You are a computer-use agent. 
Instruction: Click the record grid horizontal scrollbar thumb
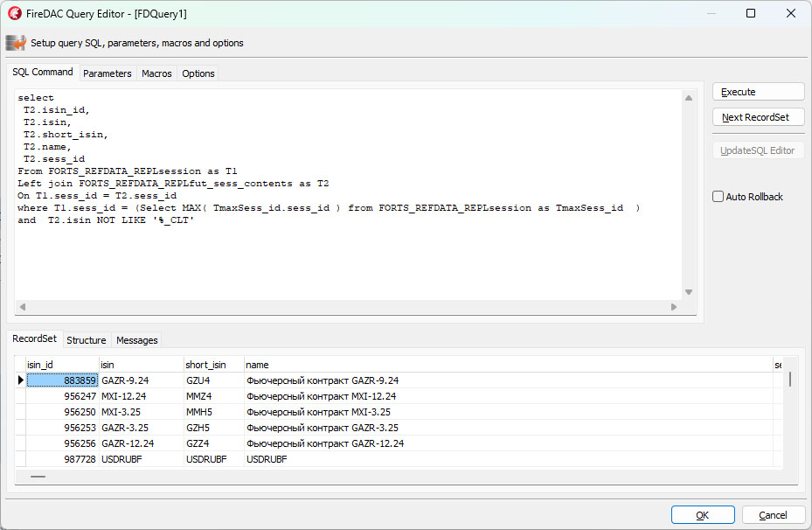(38, 477)
